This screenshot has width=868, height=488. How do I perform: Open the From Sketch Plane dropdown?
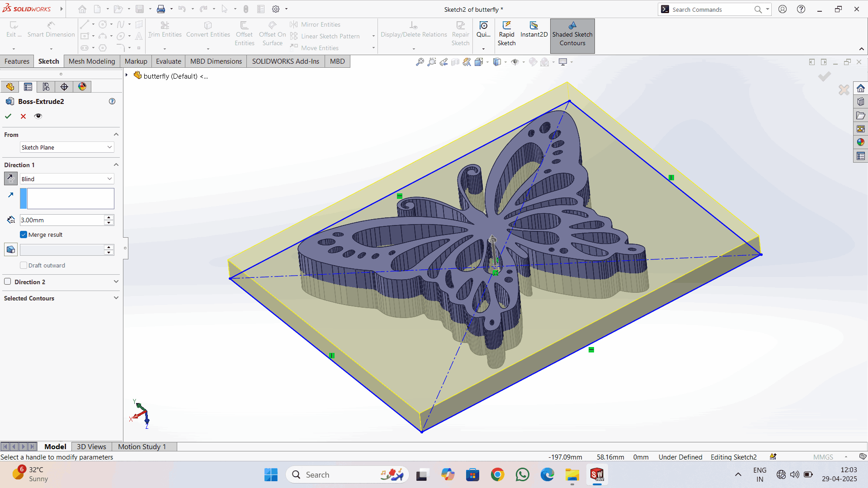point(67,147)
